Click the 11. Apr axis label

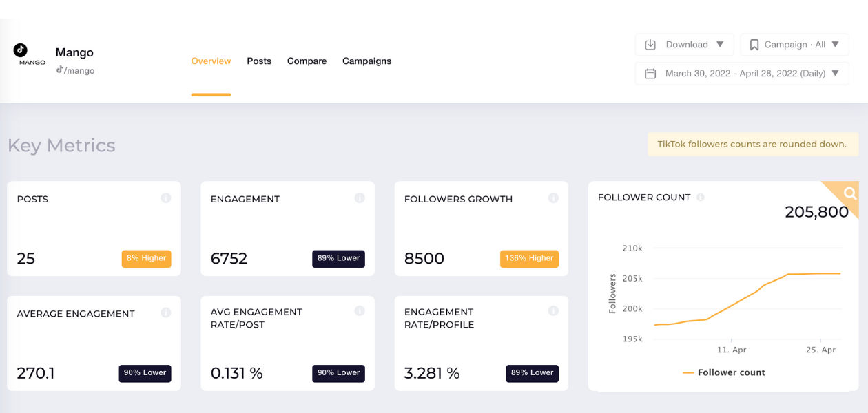coord(732,350)
